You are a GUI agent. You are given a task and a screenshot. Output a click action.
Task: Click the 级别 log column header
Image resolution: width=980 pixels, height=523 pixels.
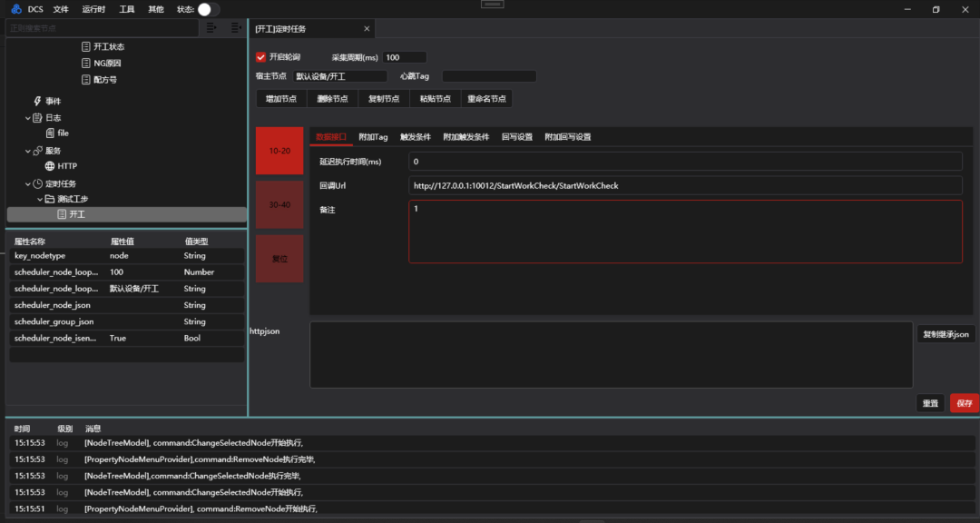coord(65,429)
